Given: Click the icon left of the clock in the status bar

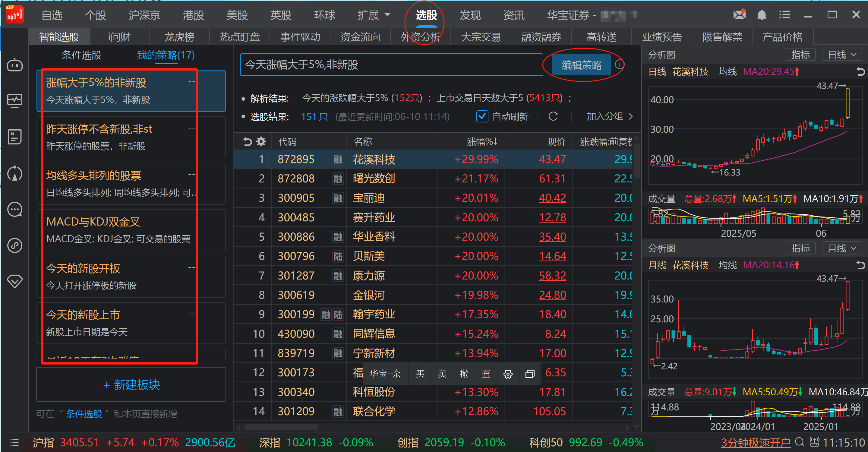Looking at the screenshot, I should tap(814, 442).
